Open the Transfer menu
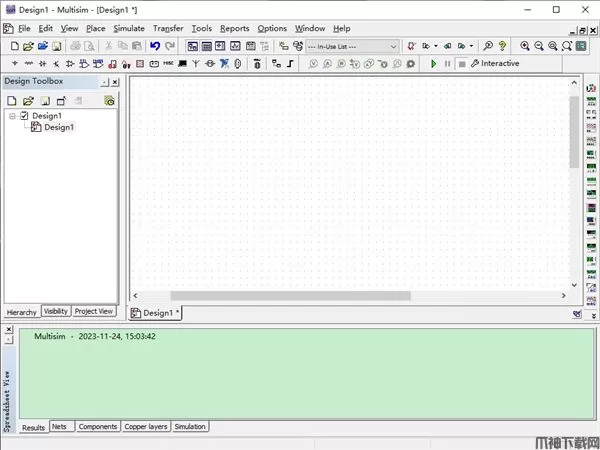 [x=168, y=29]
